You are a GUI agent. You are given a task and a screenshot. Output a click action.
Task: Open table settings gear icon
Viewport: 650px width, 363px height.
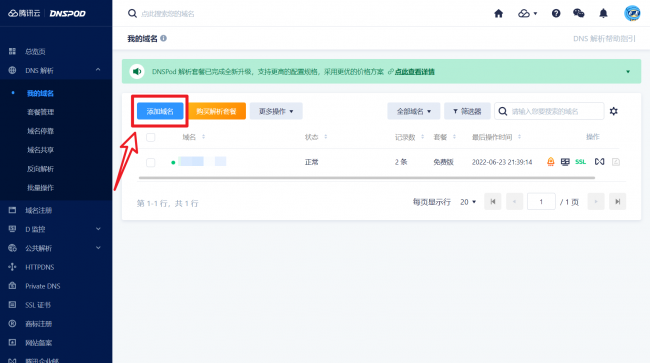pos(614,111)
